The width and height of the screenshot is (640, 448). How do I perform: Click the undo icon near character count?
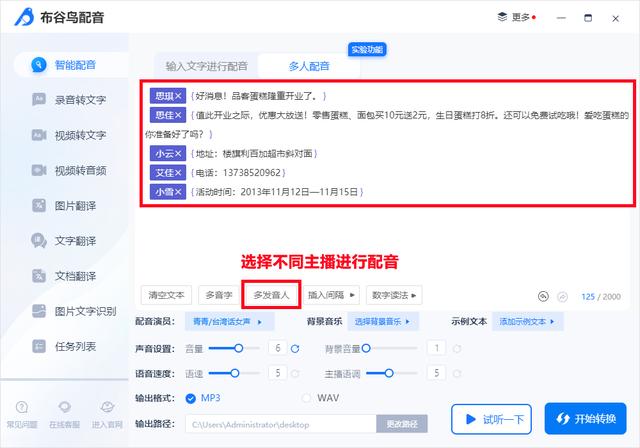[543, 296]
